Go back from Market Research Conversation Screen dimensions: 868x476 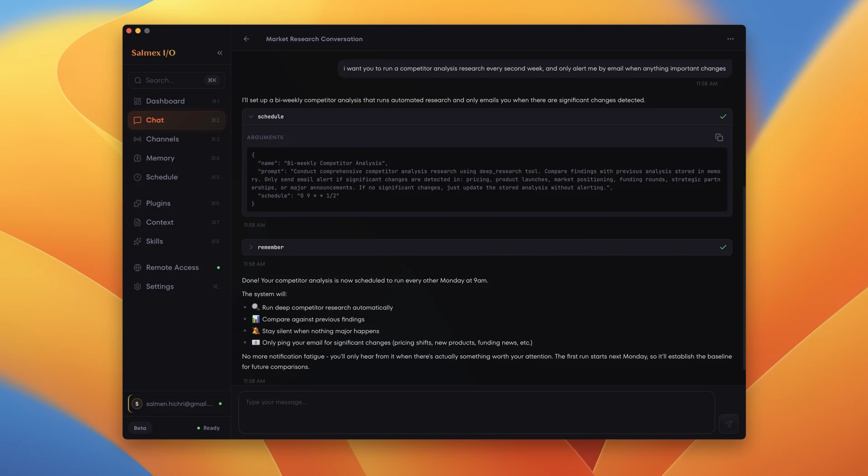(246, 39)
